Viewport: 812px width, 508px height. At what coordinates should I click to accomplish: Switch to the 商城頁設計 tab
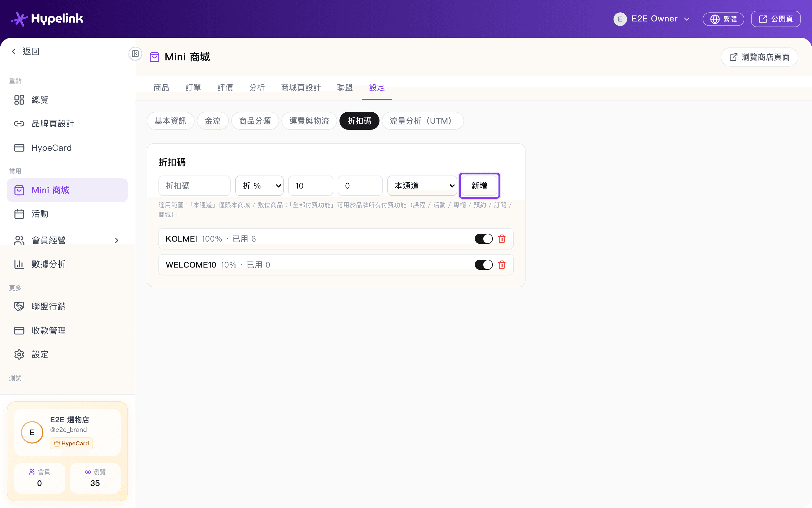point(301,88)
